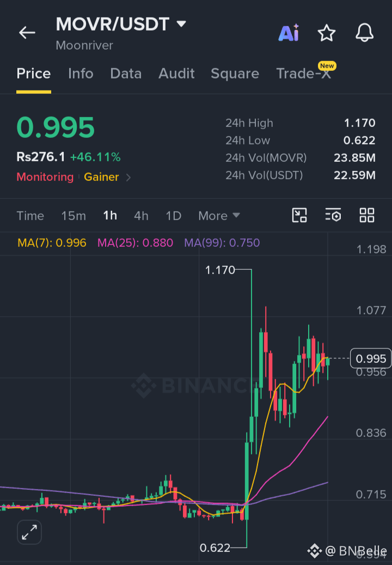Open the AI assistant icon
392x565 pixels.
click(x=289, y=33)
